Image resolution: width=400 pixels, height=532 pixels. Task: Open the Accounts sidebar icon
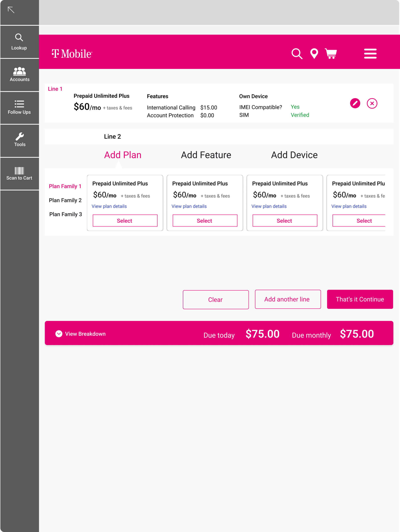[19, 71]
